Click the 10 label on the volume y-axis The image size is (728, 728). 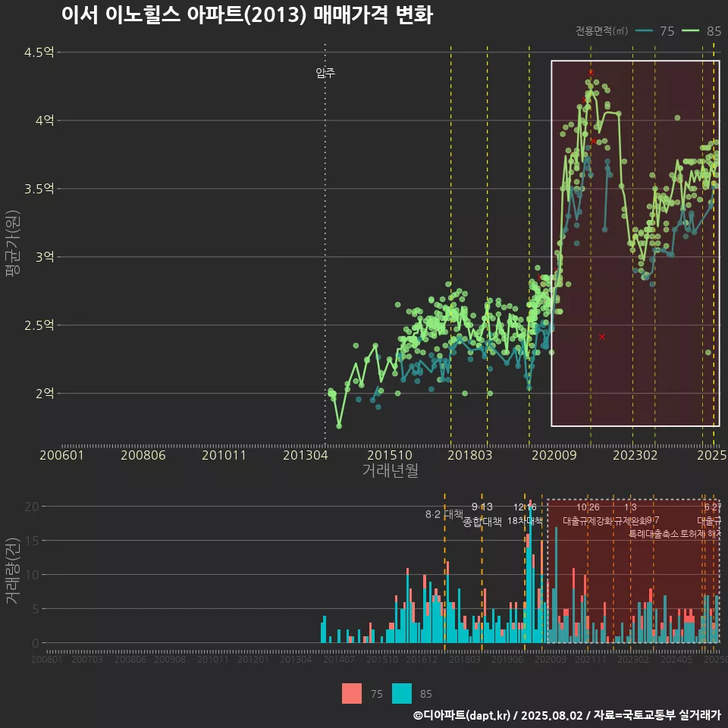pos(32,574)
